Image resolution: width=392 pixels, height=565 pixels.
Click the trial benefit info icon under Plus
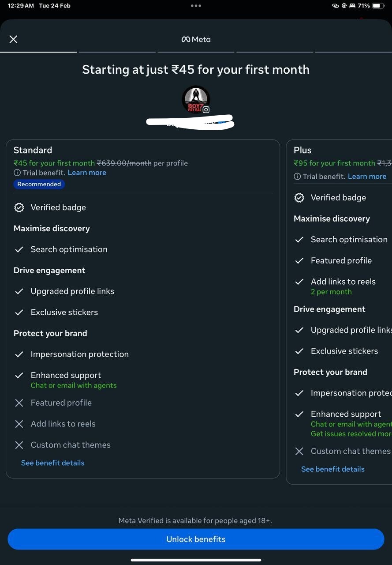point(297,177)
